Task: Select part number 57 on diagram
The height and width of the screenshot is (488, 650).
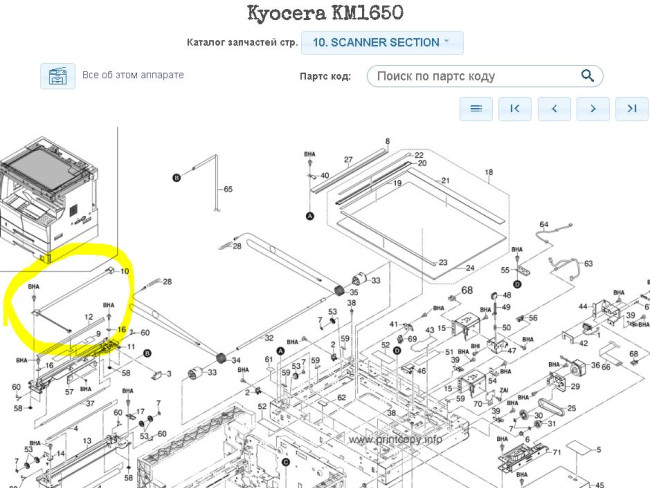Action: 69,391
